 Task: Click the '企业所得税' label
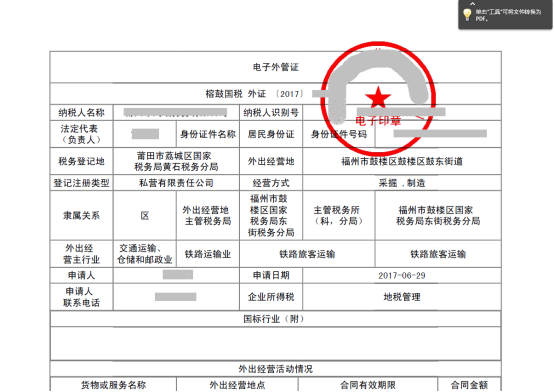click(271, 297)
